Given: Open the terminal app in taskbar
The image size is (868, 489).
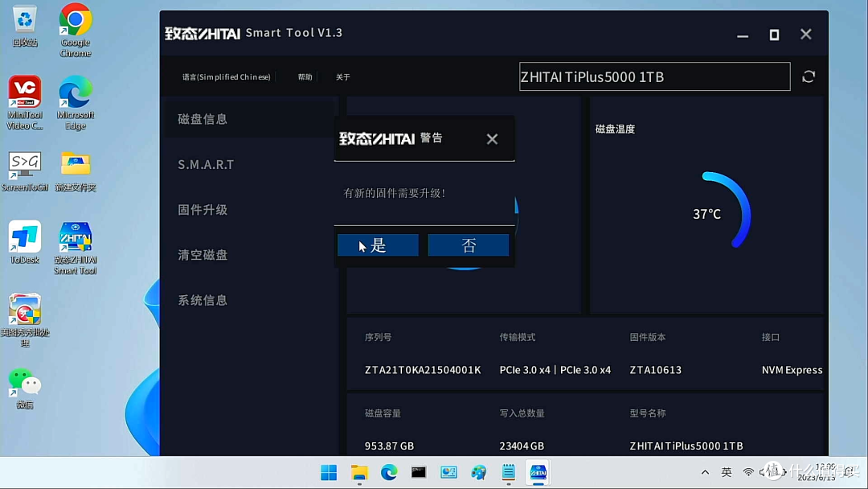Looking at the screenshot, I should pos(419,472).
